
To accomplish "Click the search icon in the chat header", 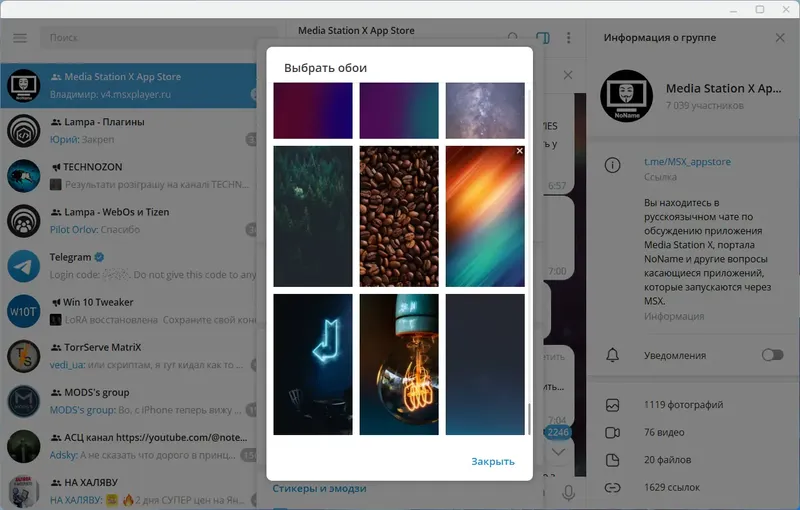I will pyautogui.click(x=513, y=37).
